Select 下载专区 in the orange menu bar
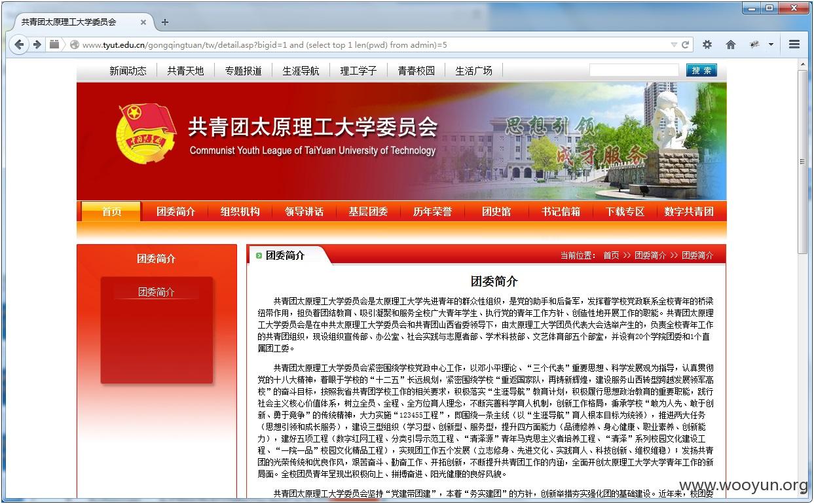814x504 pixels. 625,211
